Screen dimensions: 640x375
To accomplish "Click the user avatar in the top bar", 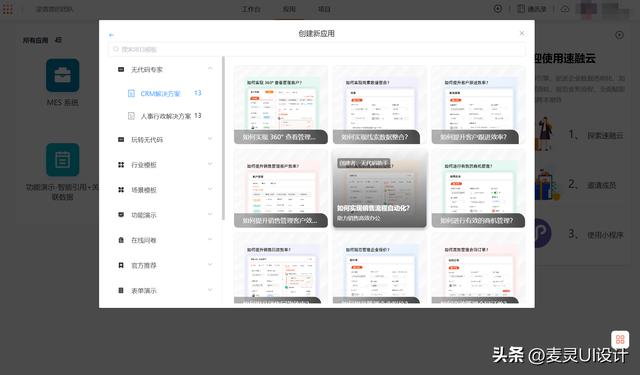I will tap(588, 10).
